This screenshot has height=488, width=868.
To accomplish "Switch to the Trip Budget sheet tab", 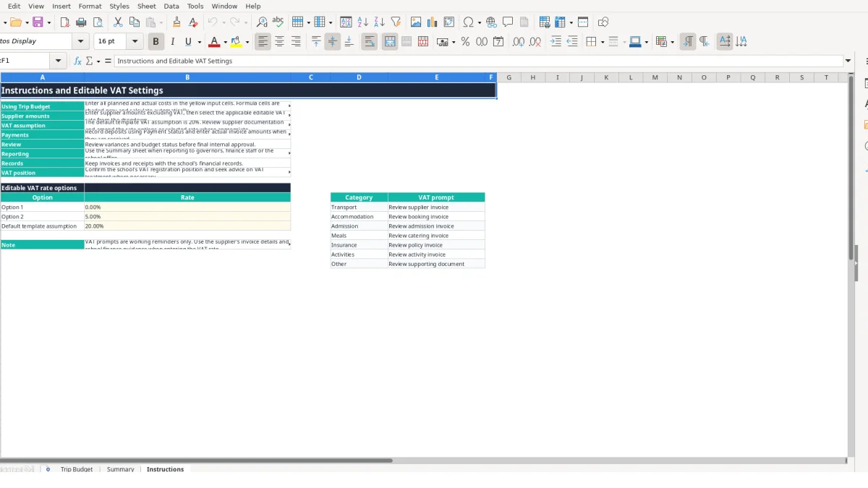I will (77, 469).
